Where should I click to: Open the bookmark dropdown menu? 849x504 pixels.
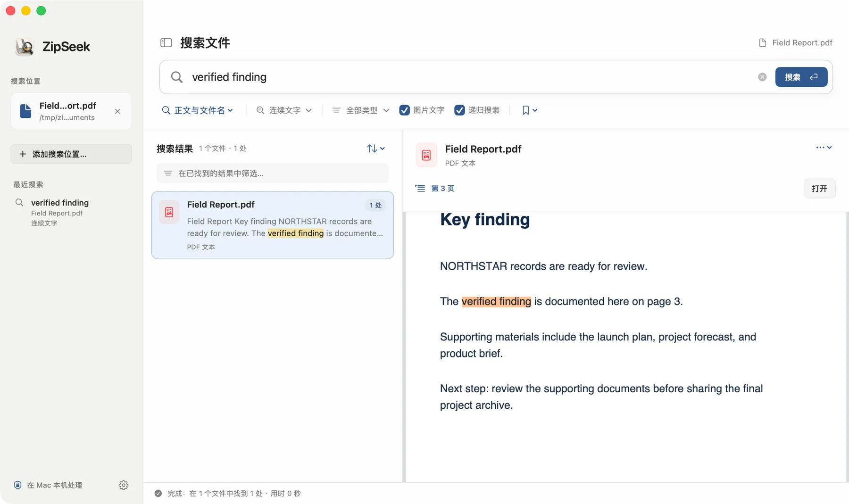pos(530,110)
